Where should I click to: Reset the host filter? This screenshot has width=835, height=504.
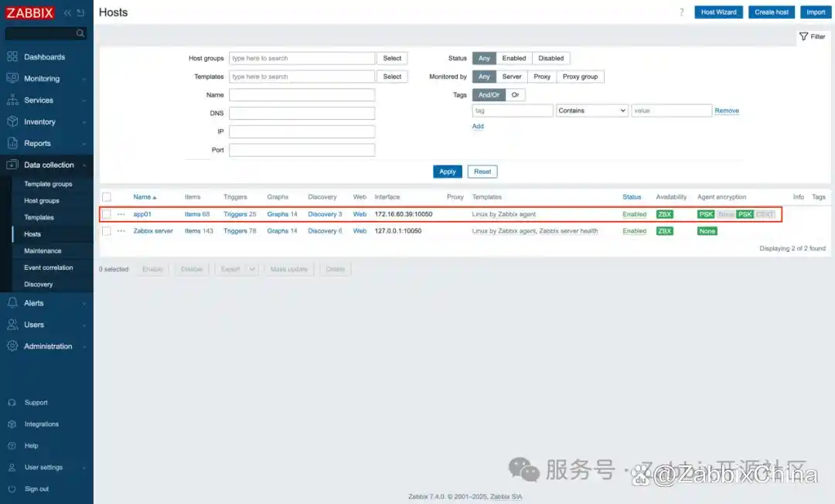click(x=482, y=172)
